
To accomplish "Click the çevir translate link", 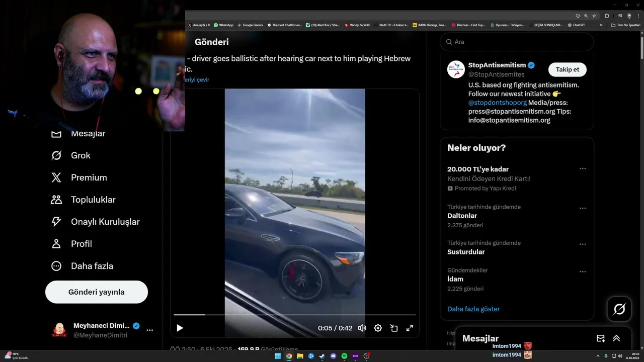I will [197, 79].
